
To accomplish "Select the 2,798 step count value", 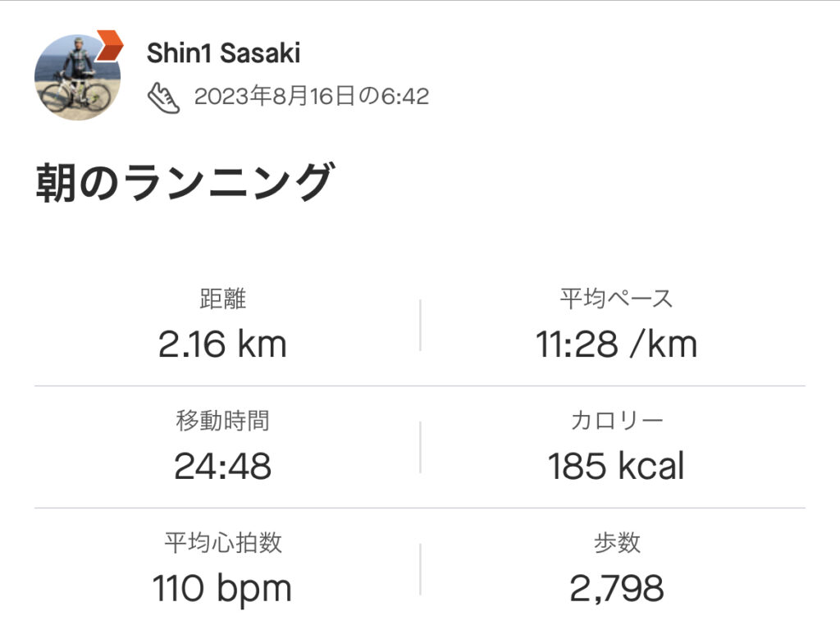I will (x=616, y=588).
